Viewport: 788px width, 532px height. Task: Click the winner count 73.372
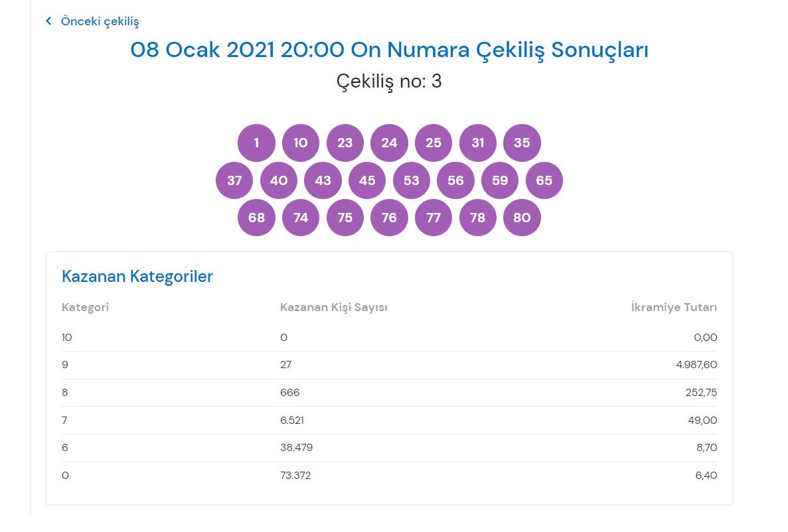pyautogui.click(x=295, y=476)
